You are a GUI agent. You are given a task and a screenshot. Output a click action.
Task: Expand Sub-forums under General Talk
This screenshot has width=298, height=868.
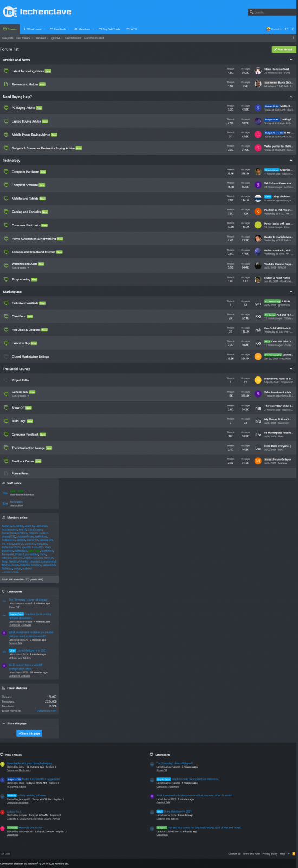tap(20, 396)
